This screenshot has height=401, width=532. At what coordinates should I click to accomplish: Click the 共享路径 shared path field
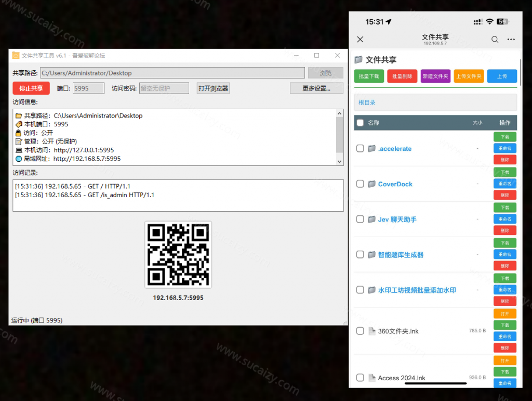172,73
